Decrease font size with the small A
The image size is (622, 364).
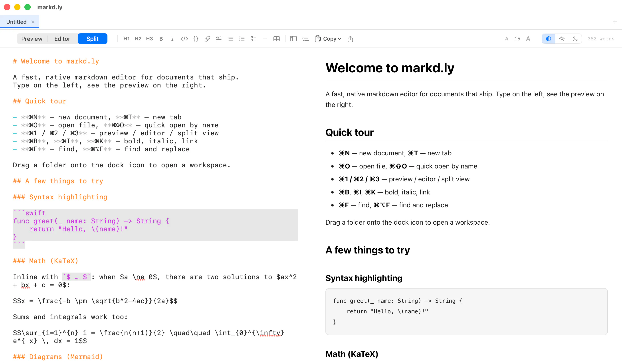[507, 39]
